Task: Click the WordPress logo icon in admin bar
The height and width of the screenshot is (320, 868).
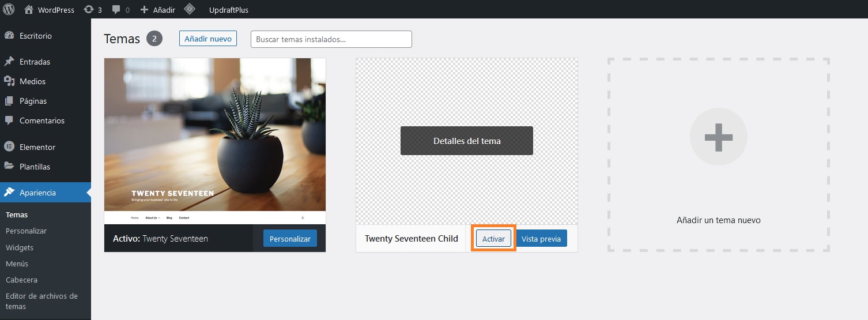Action: (9, 9)
